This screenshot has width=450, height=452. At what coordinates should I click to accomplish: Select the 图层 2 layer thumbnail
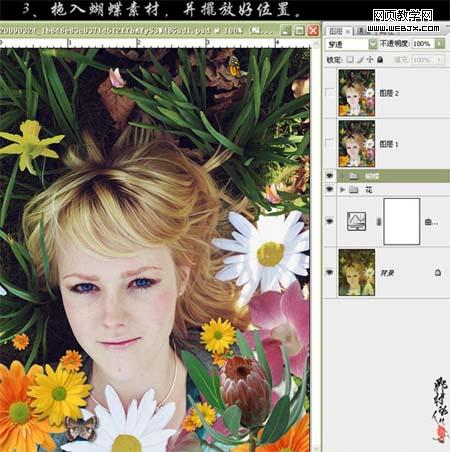tap(357, 93)
